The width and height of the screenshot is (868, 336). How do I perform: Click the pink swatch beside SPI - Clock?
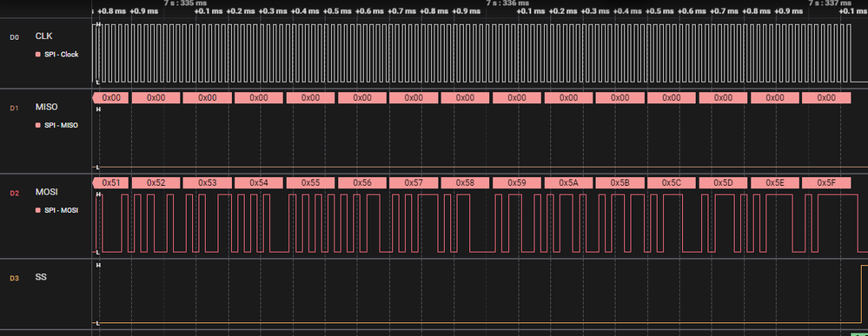tap(37, 54)
